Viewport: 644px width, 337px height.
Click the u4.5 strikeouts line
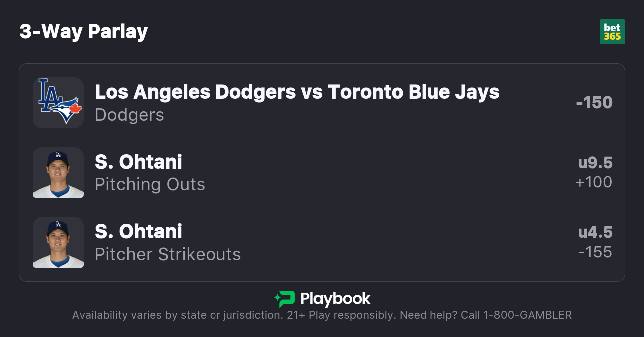tap(595, 232)
